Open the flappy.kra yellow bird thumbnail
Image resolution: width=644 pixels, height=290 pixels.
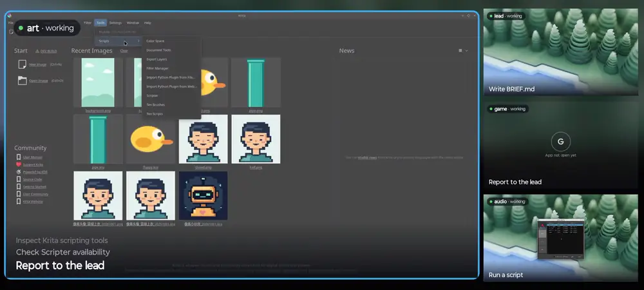point(150,139)
